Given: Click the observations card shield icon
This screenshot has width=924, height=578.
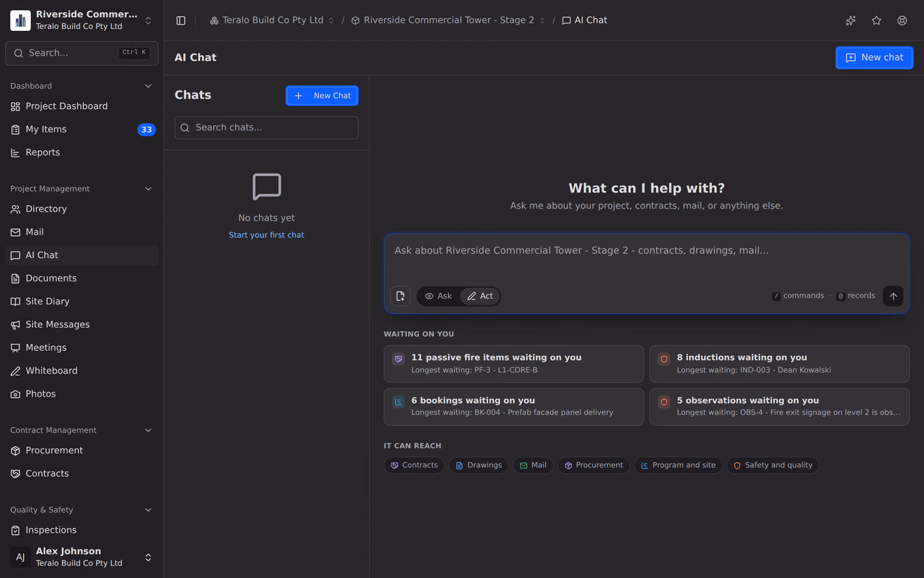Looking at the screenshot, I should pyautogui.click(x=664, y=402).
